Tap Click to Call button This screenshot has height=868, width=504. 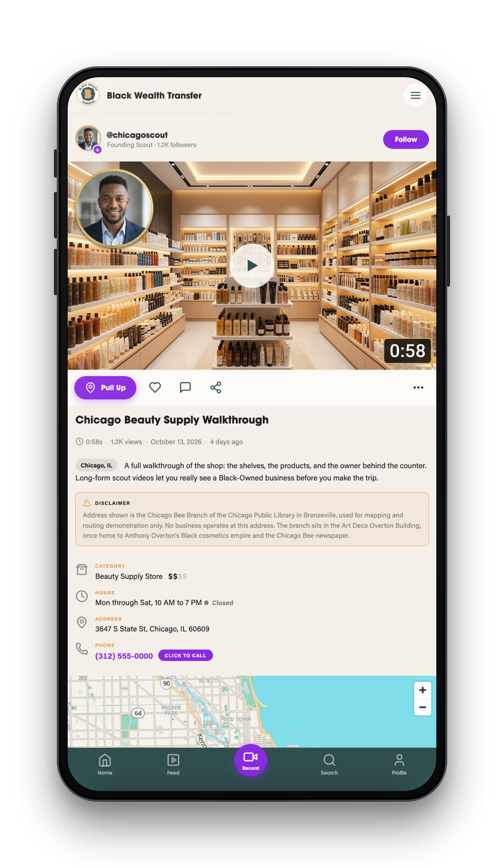click(x=186, y=655)
